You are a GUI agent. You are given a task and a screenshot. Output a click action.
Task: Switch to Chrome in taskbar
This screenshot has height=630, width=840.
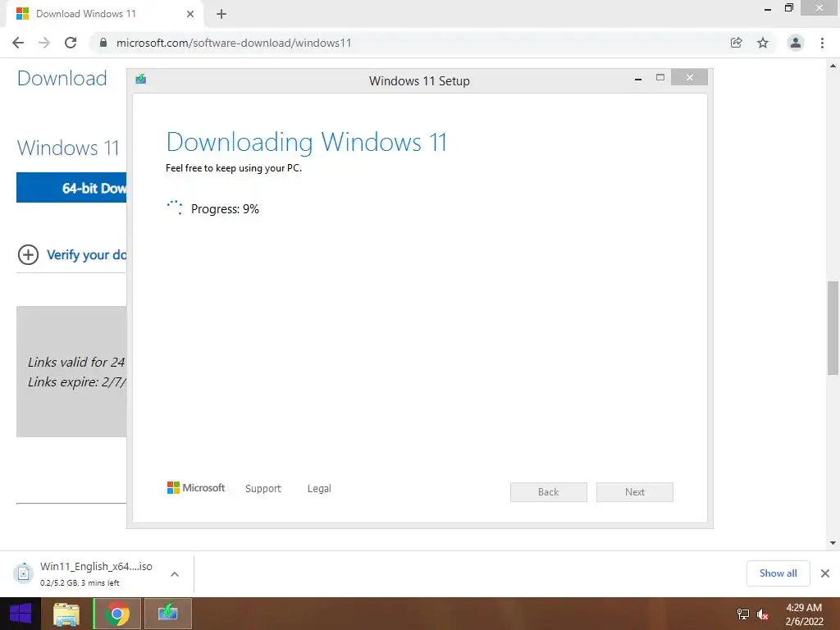coord(117,614)
